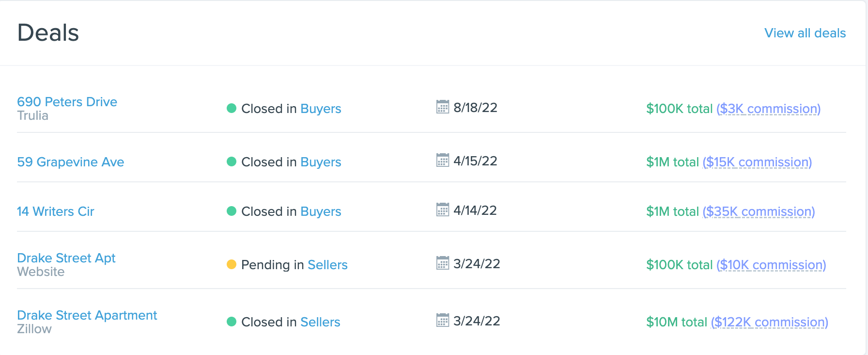Open the 690 Peters Drive deal
The width and height of the screenshot is (868, 355).
click(67, 102)
